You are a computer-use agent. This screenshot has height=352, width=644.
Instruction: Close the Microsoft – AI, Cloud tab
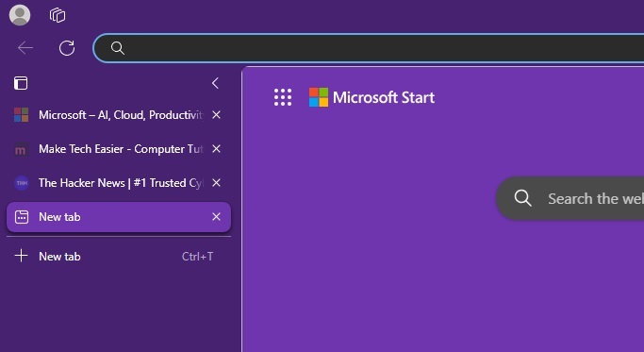216,115
